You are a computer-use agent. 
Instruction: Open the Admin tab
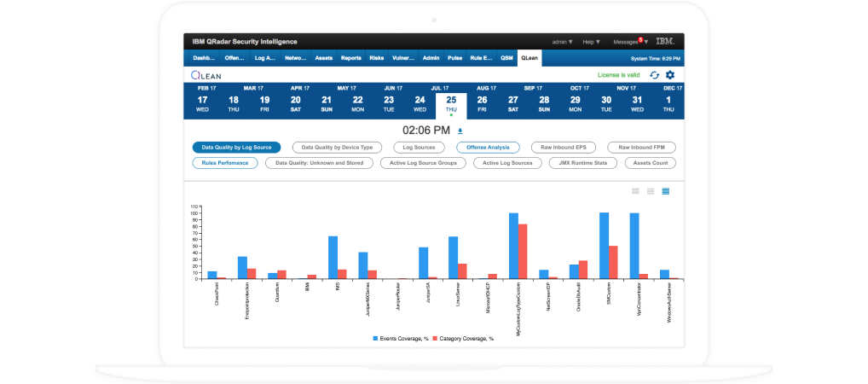431,58
